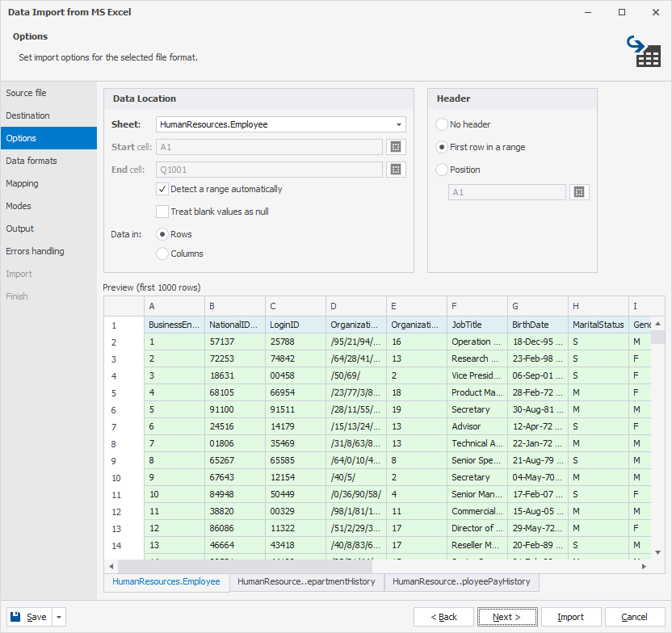Viewport: 672px width, 633px height.
Task: Click the LoginID header cell
Action: 296,325
